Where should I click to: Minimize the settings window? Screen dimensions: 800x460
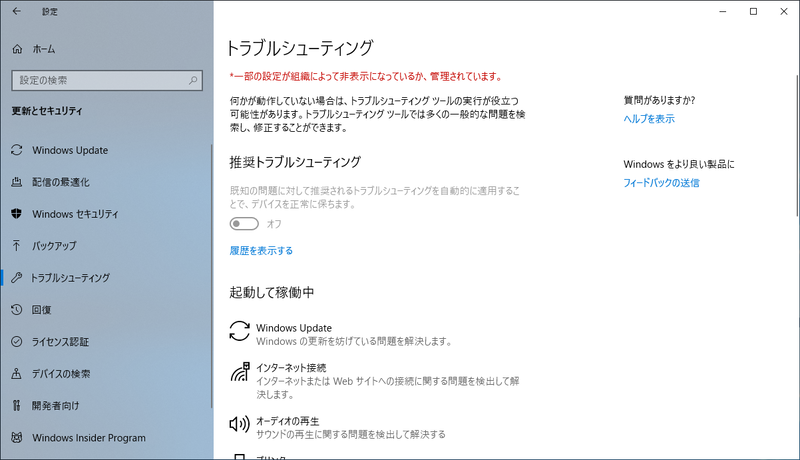722,11
